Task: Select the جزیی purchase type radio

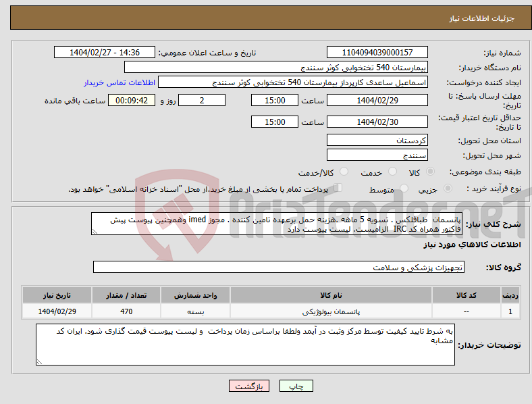Action: point(448,188)
